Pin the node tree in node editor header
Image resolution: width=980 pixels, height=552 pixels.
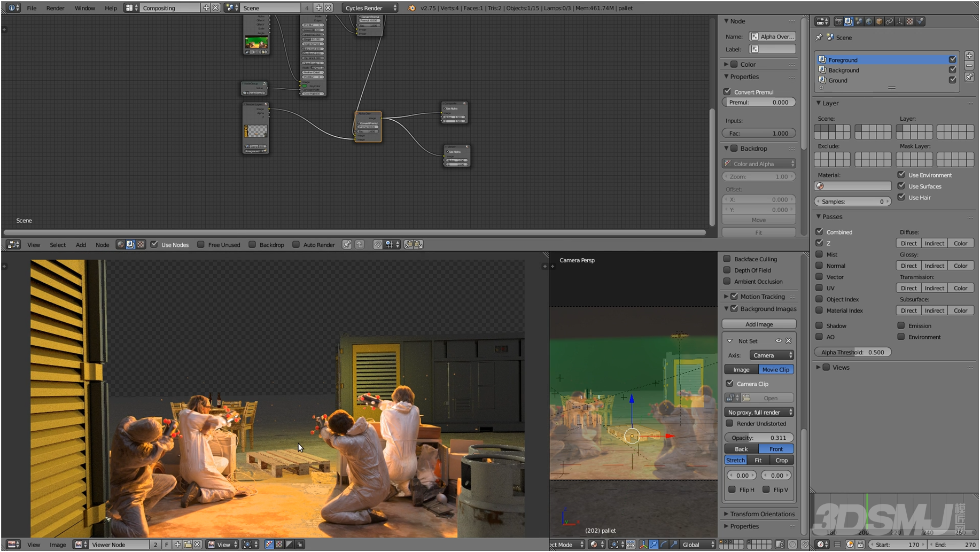click(x=347, y=245)
